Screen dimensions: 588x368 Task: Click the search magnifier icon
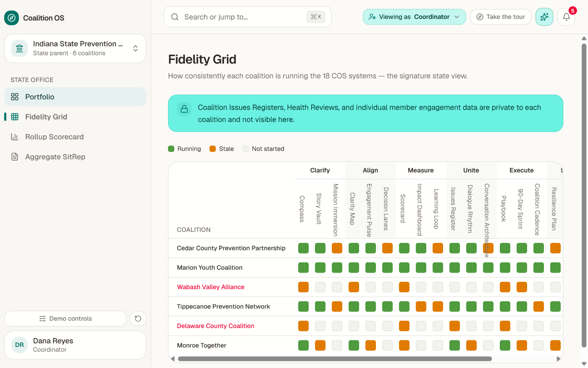pyautogui.click(x=175, y=17)
